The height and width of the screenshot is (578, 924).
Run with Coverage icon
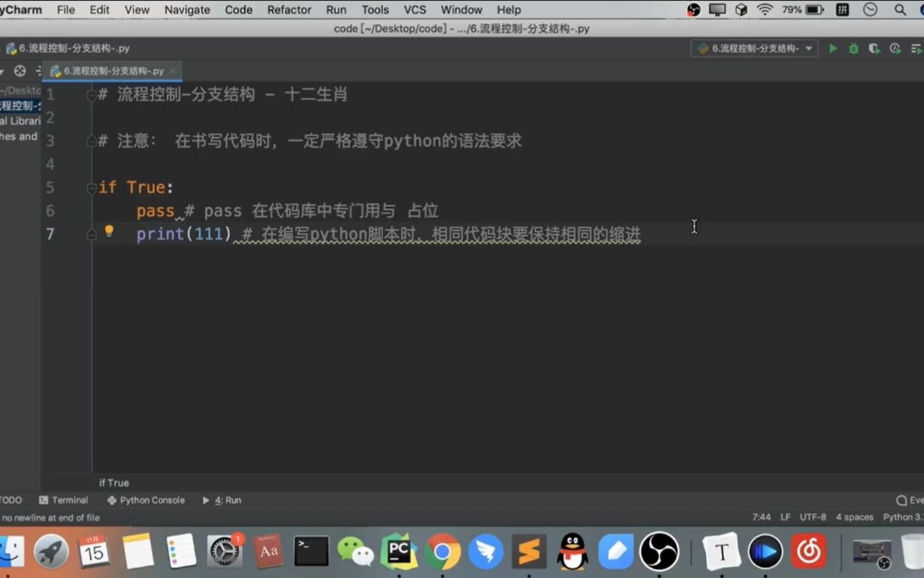coord(874,49)
